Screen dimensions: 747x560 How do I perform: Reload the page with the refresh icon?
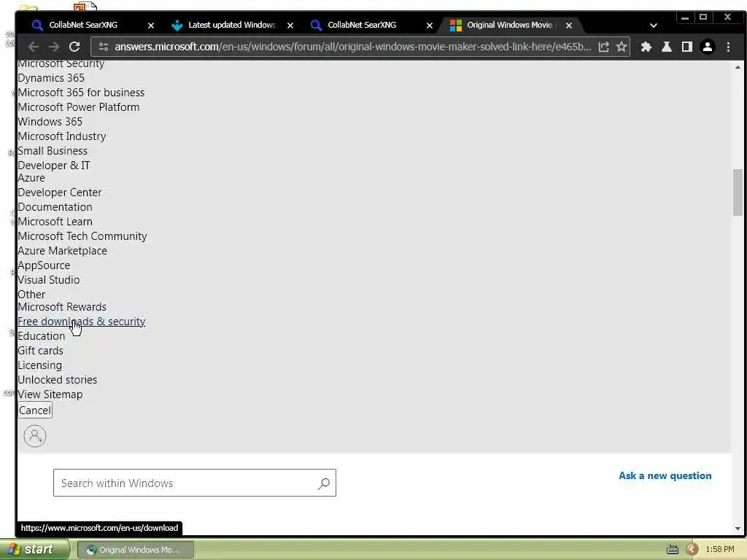point(74,47)
